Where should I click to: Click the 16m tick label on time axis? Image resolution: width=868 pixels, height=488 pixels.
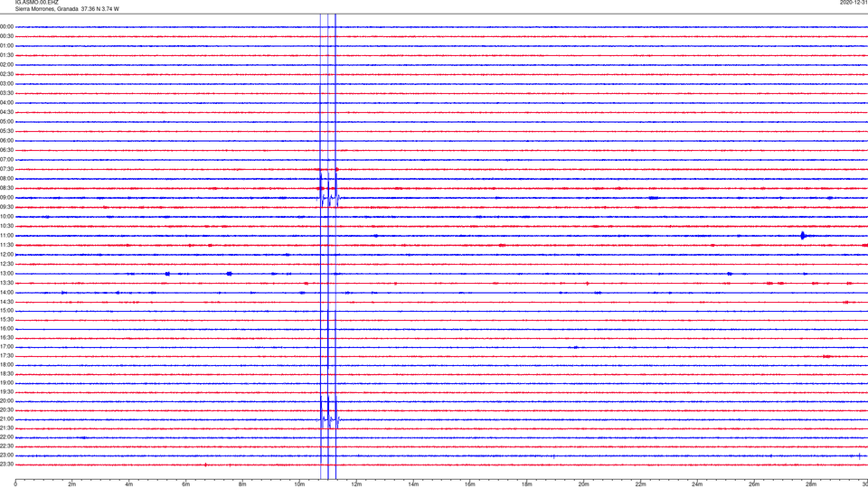coord(470,484)
